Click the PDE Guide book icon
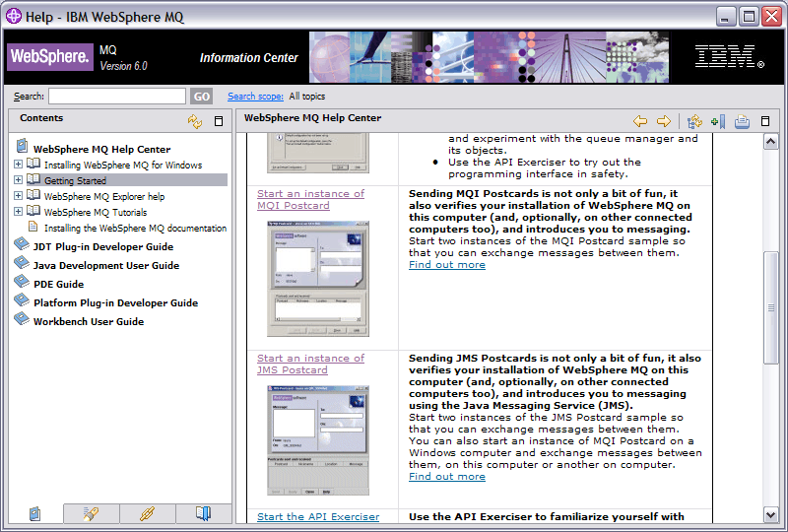Screen dimensions: 788x532 point(22,281)
